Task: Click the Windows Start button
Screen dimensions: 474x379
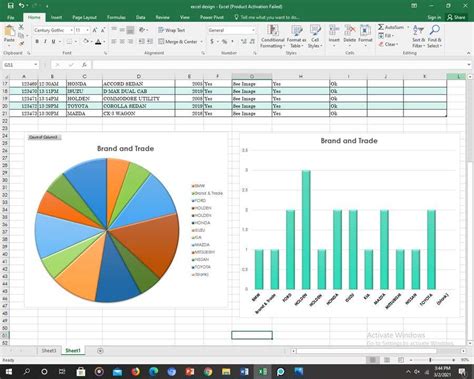Action: [9, 371]
